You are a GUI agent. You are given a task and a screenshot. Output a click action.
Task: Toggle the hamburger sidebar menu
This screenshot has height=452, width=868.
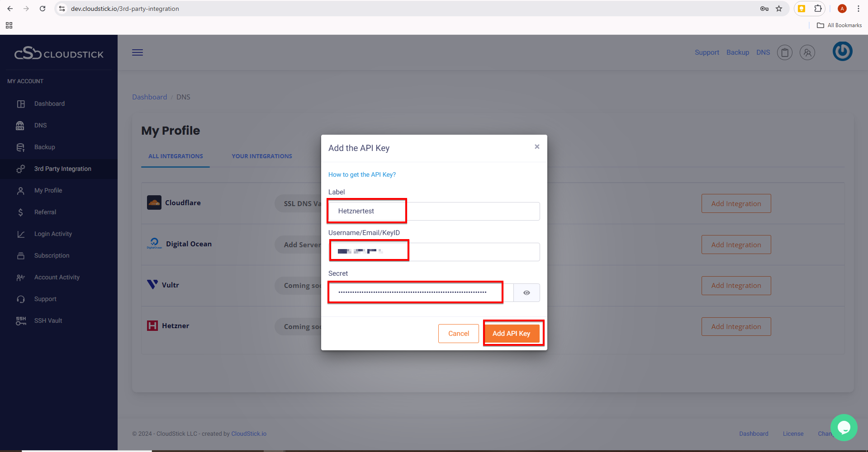click(138, 52)
